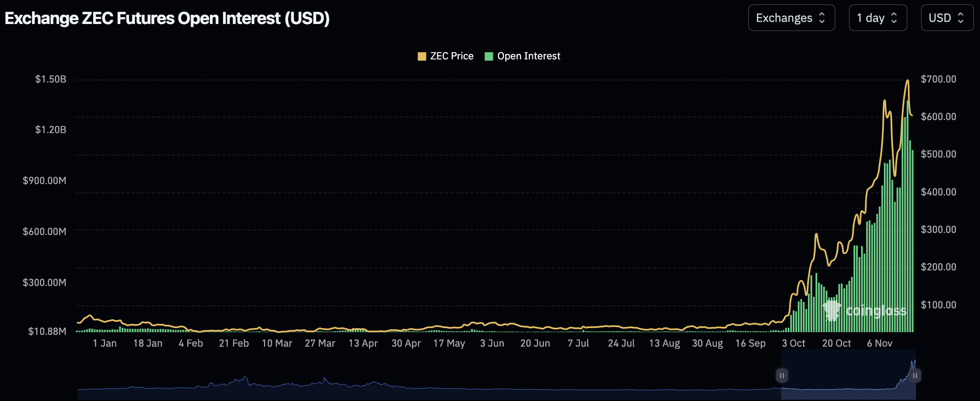
Task: Open the USD currency dropdown
Action: (x=947, y=18)
